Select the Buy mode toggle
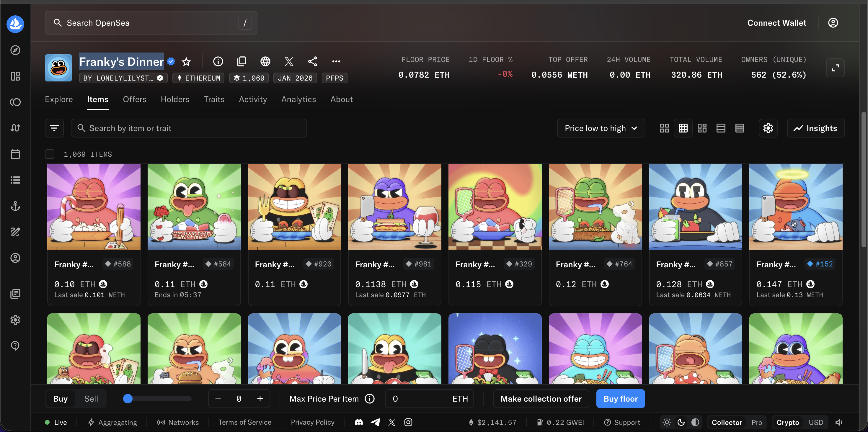 pyautogui.click(x=60, y=399)
